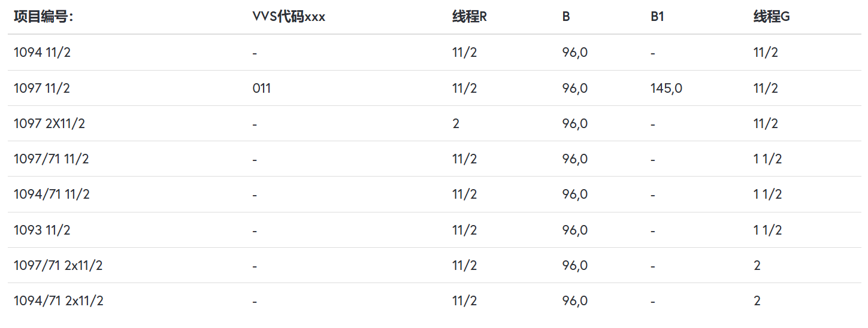Click the 线程R column header
Viewport: 868px width, 328px height.
[x=469, y=17]
